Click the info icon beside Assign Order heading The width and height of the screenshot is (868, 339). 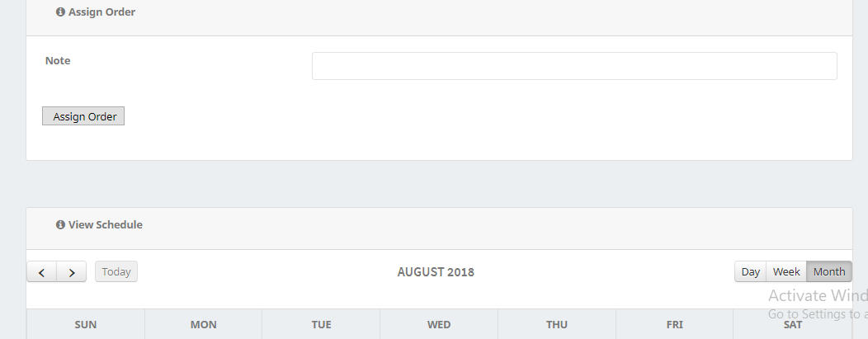[x=60, y=12]
